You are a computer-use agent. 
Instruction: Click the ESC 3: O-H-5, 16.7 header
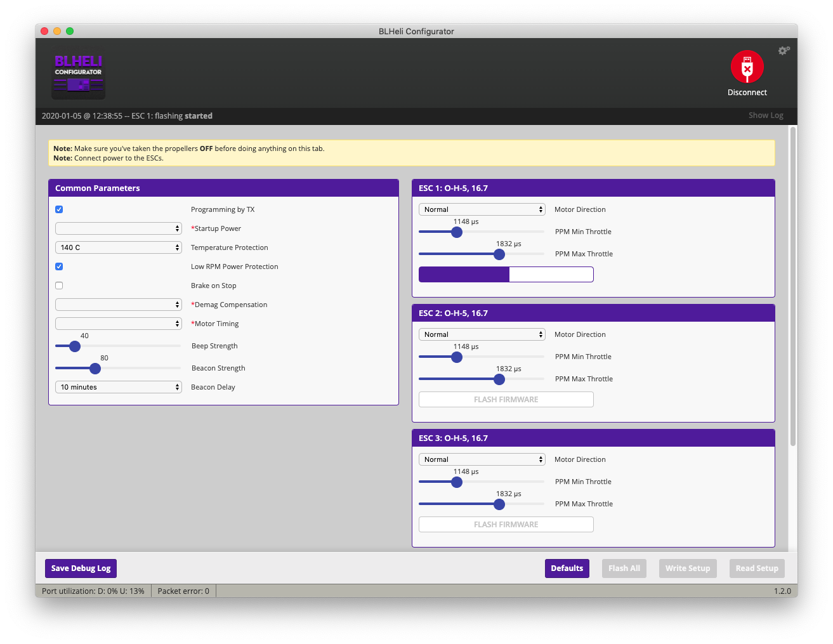593,438
